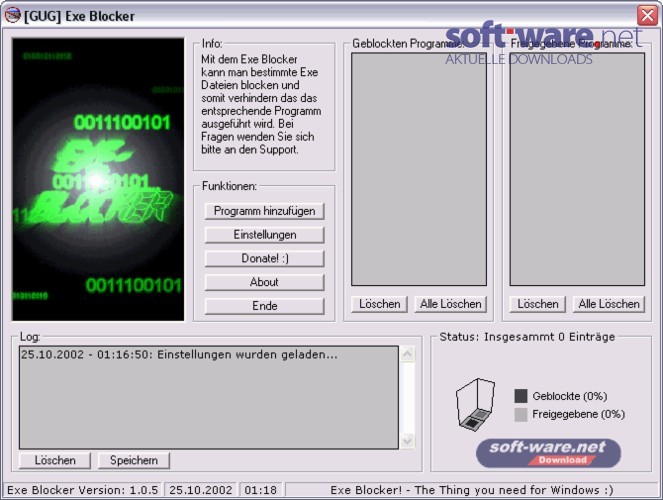Screen dimensions: 663x500
Task: Click the Freigegebene Programme list box
Action: point(577,169)
